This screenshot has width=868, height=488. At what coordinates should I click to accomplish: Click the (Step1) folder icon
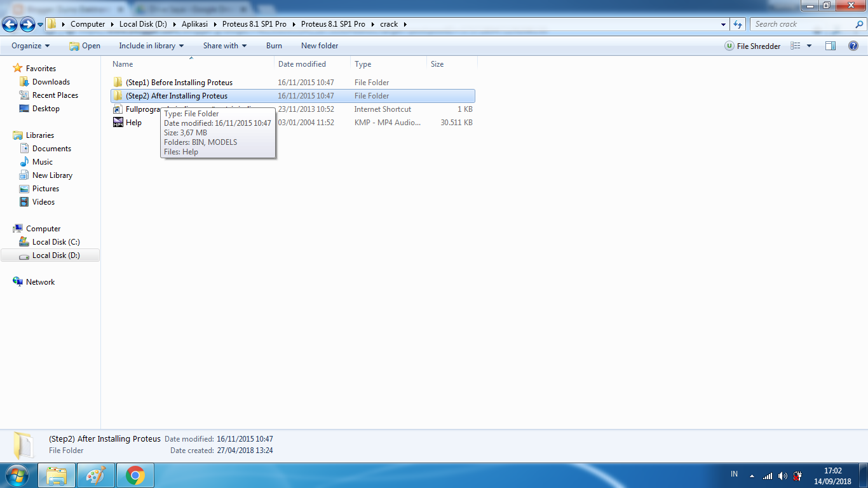[118, 83]
